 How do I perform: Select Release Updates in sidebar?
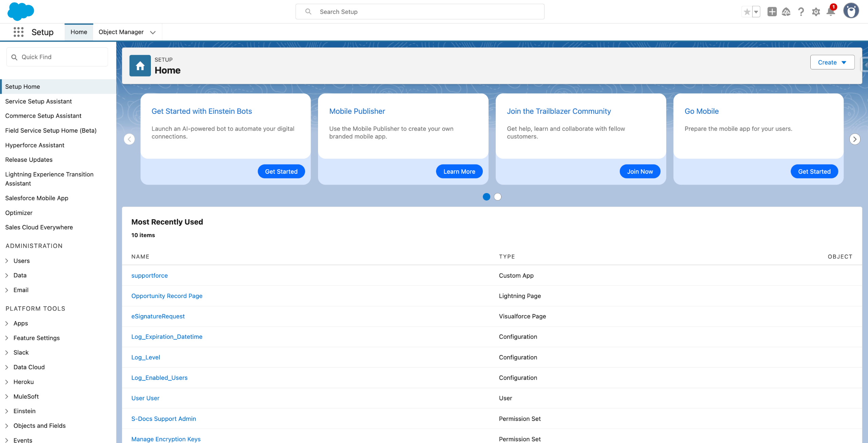coord(29,160)
